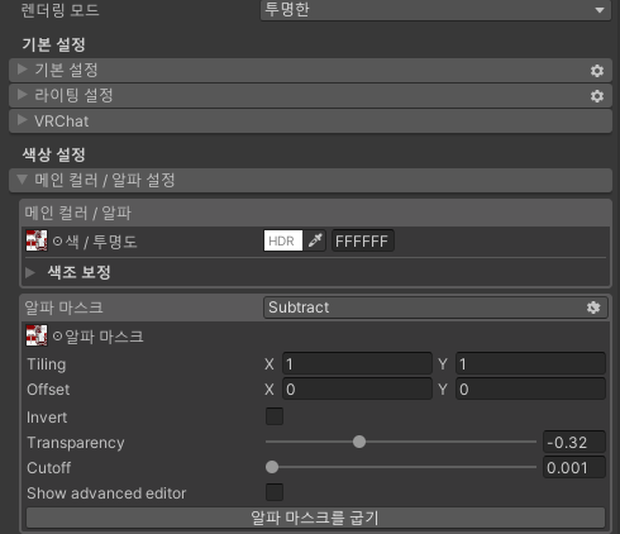Open the Subtract alpha mask mode dropdown
Screen dimensions: 620x534
[x=435, y=308]
